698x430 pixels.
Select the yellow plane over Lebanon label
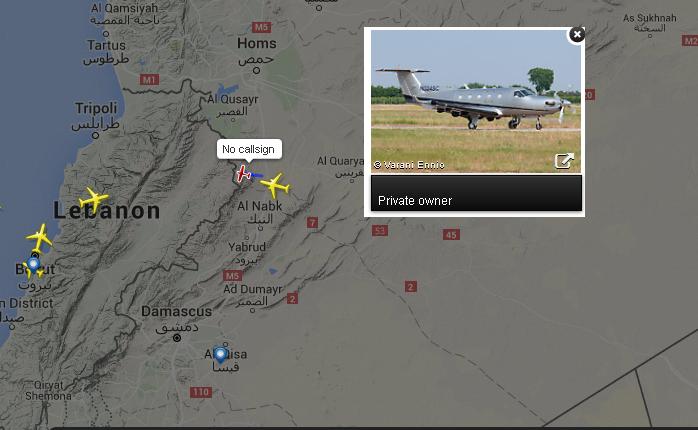pyautogui.click(x=93, y=200)
